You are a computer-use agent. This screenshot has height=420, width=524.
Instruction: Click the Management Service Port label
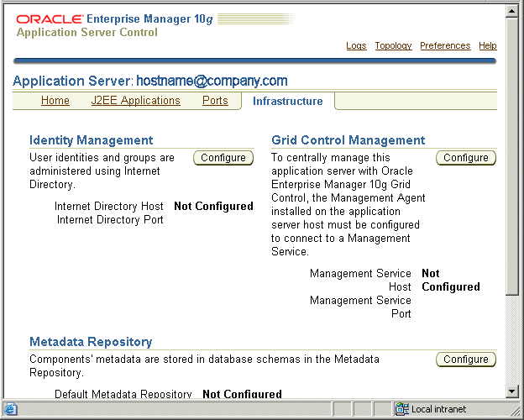[x=360, y=307]
